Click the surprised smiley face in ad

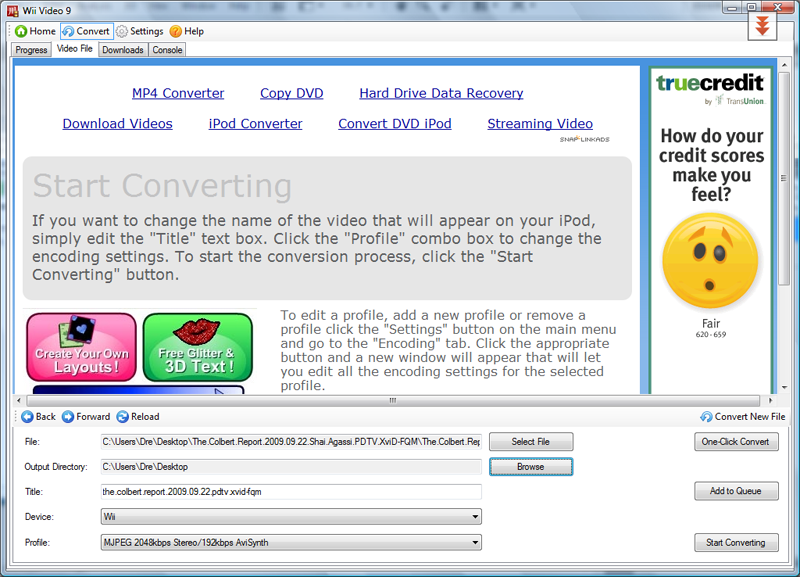point(710,260)
